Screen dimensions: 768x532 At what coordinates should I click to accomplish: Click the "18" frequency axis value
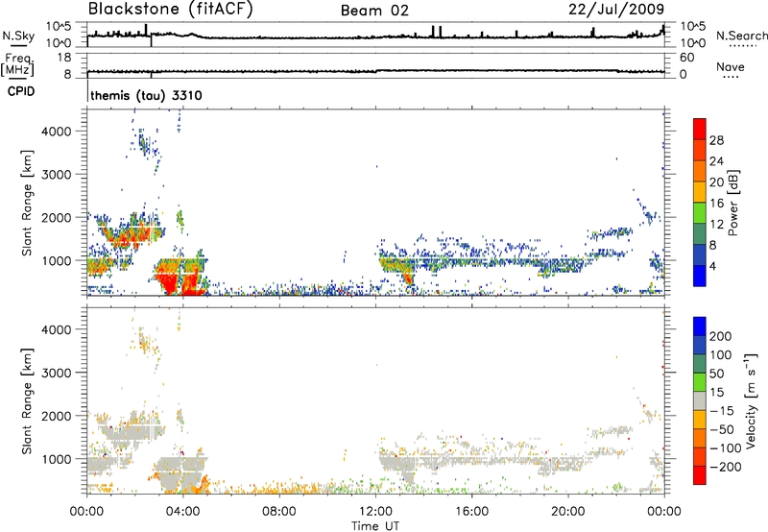64,58
